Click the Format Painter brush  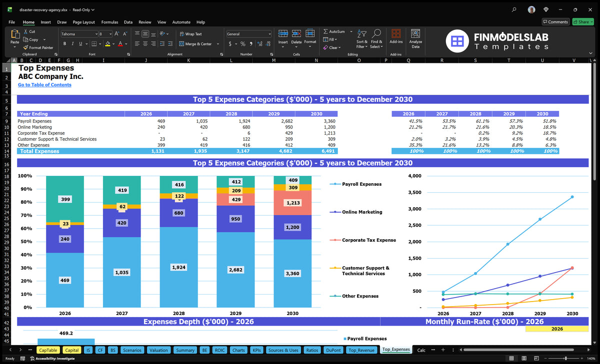(25, 47)
